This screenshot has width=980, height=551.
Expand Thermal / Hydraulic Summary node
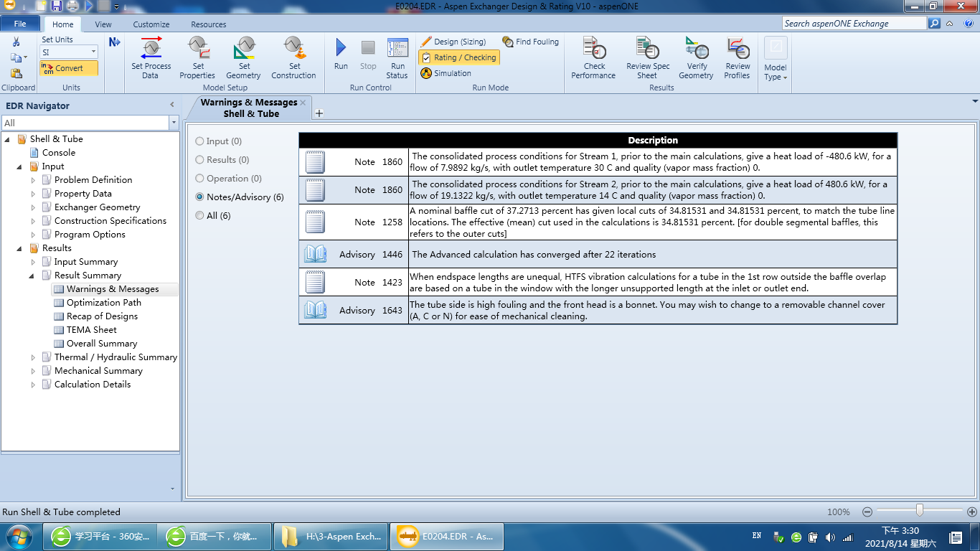tap(33, 357)
